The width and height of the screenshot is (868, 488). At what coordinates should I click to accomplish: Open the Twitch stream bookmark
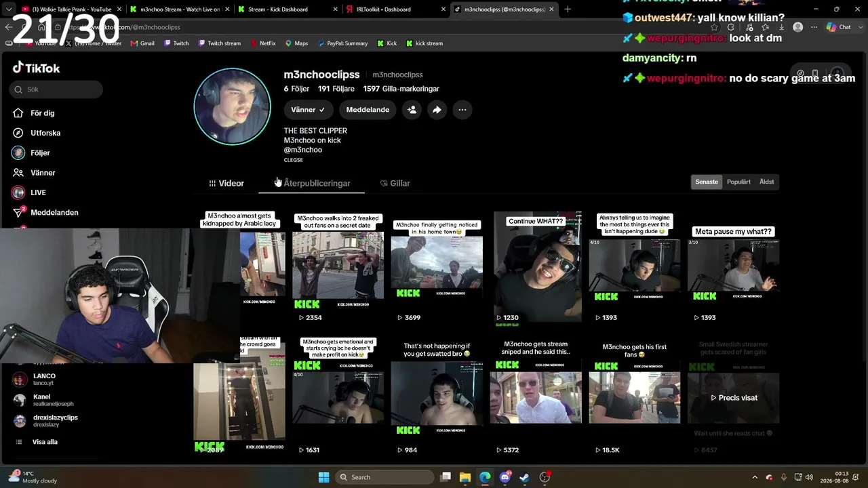220,43
